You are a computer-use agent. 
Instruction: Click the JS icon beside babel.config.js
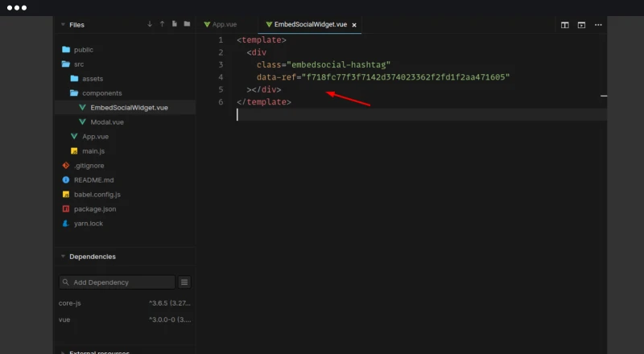coord(66,194)
